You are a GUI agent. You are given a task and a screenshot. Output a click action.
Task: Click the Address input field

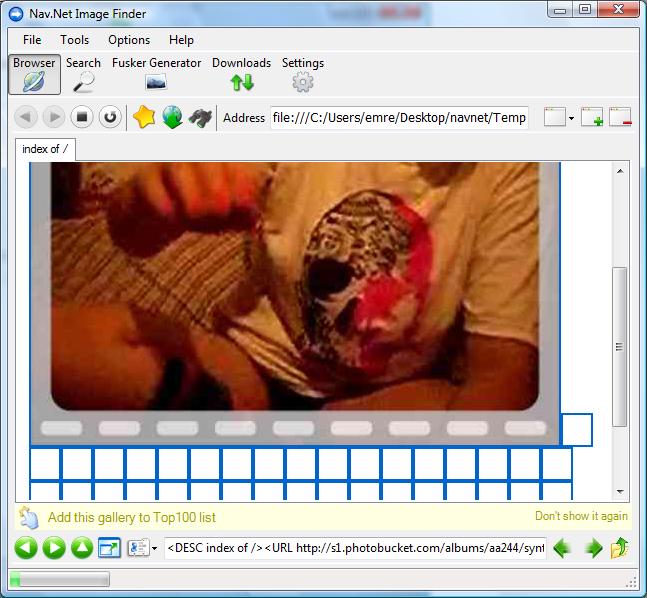click(399, 118)
